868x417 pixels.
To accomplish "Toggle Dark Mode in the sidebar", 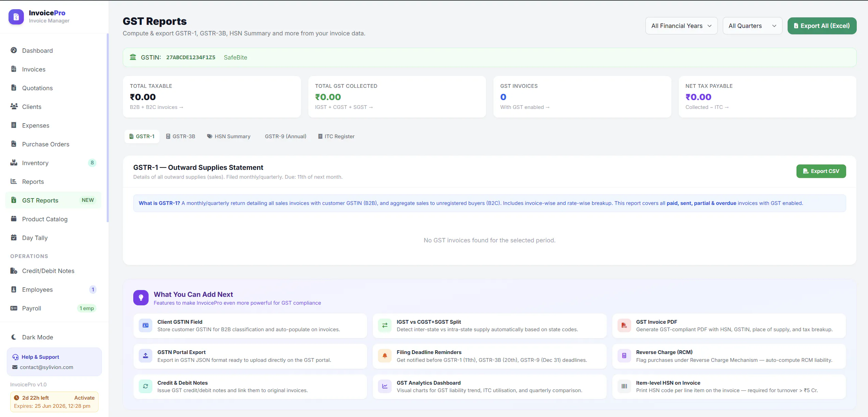I will pos(53,337).
